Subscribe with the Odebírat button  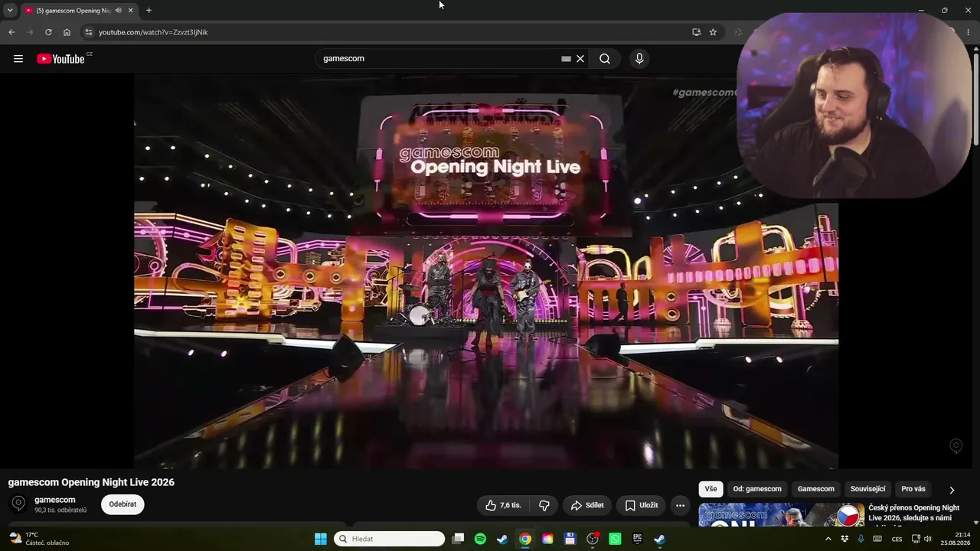pyautogui.click(x=122, y=504)
